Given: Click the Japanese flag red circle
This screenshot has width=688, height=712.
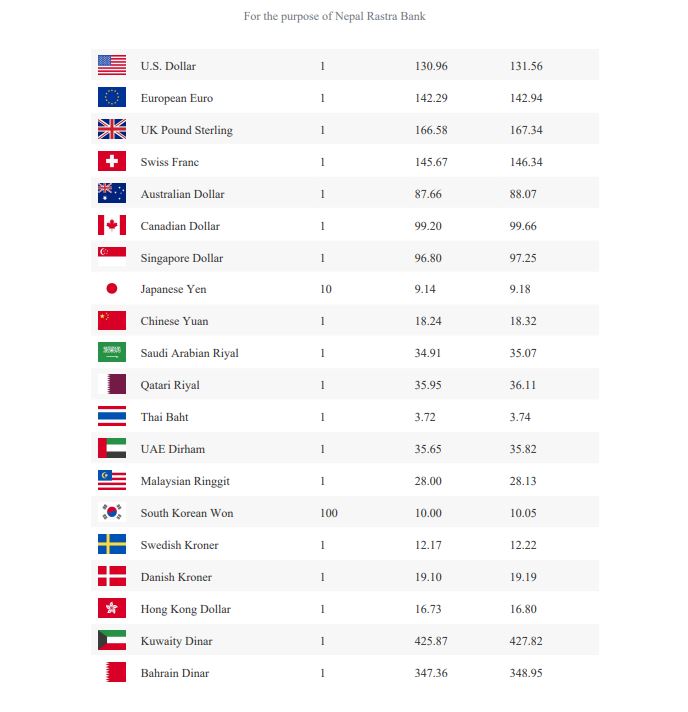Looking at the screenshot, I should (112, 288).
